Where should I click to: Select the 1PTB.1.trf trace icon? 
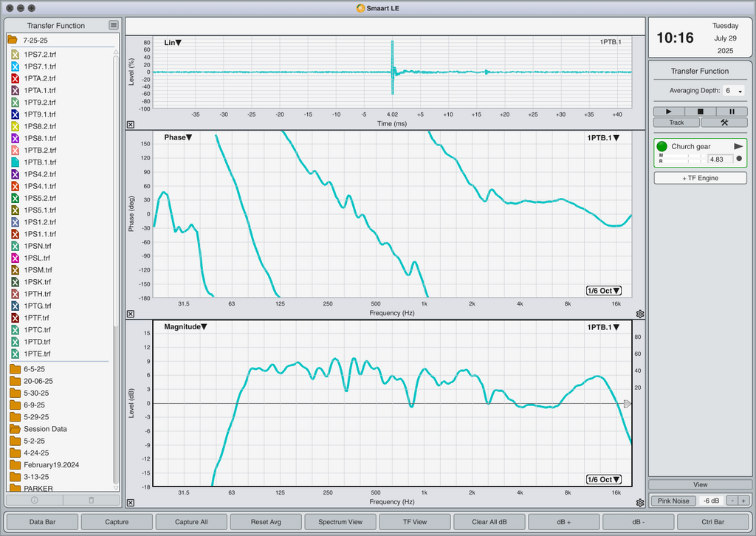pyautogui.click(x=15, y=162)
